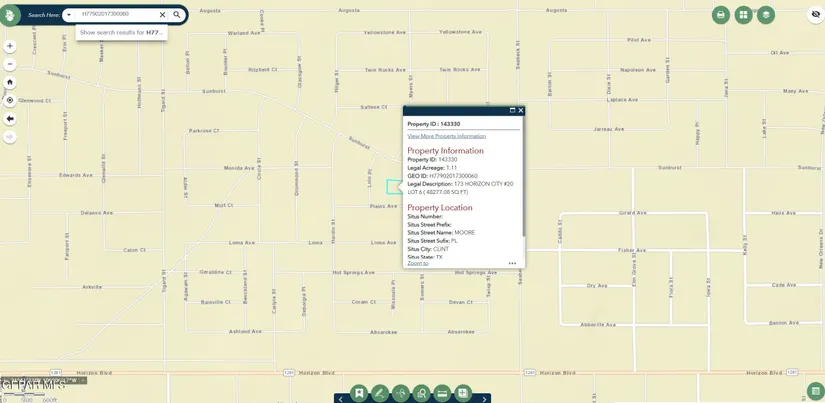Go back to previous map extent
Viewport: 825px width, 403px height.
click(x=10, y=118)
